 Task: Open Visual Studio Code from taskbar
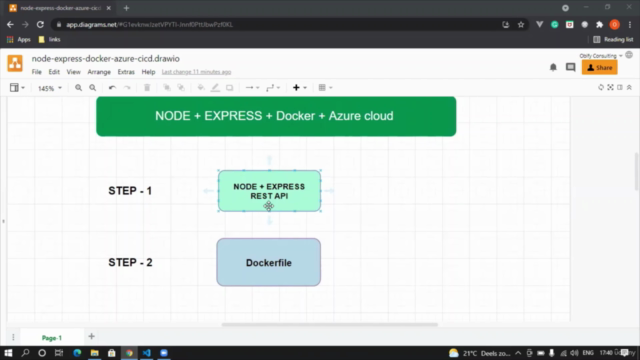pos(147,353)
